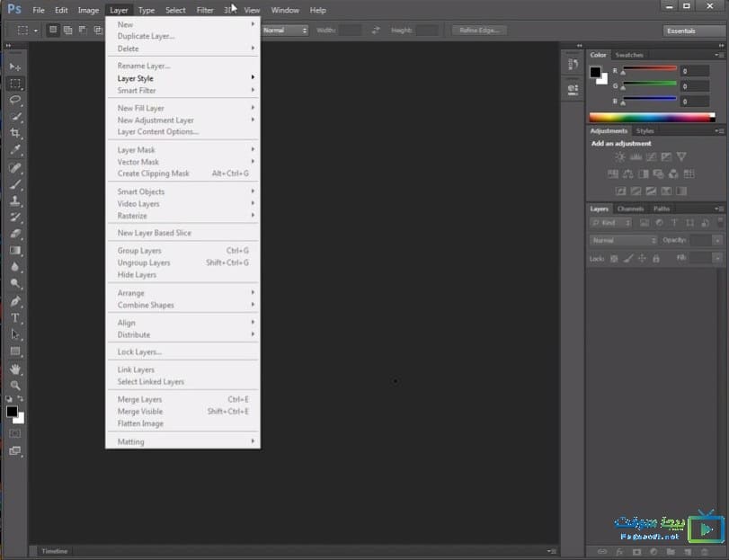Viewport: 729px width, 560px height.
Task: Select the Eyedropper tool
Action: tap(15, 149)
